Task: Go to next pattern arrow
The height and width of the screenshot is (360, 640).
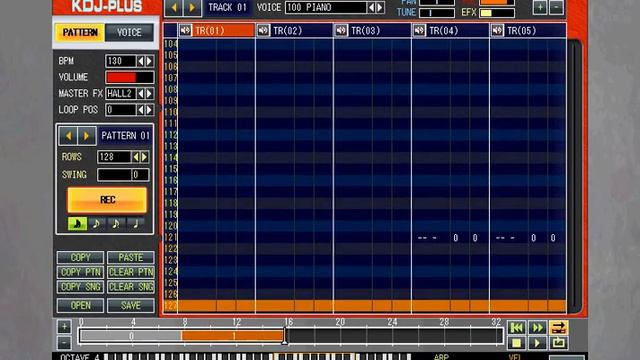Action: point(87,136)
